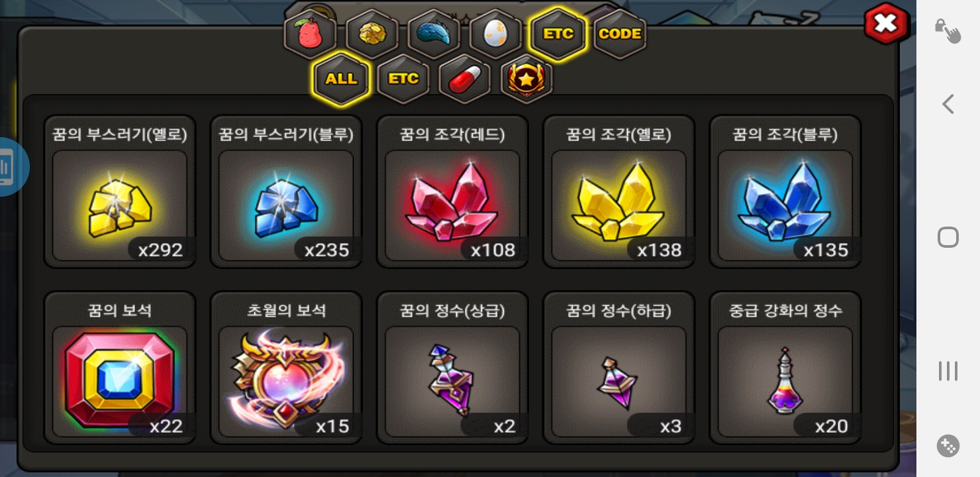
Task: Open the CODE tab
Action: pyautogui.click(x=620, y=34)
